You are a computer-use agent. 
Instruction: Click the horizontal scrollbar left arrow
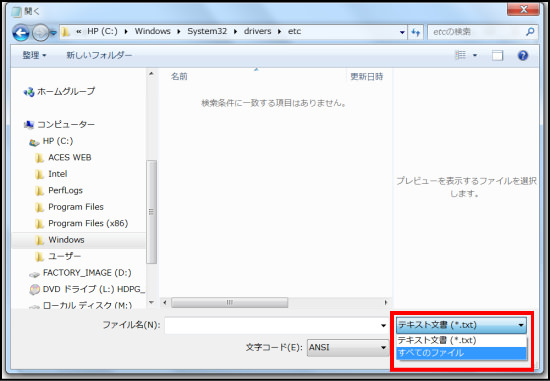[x=165, y=302]
